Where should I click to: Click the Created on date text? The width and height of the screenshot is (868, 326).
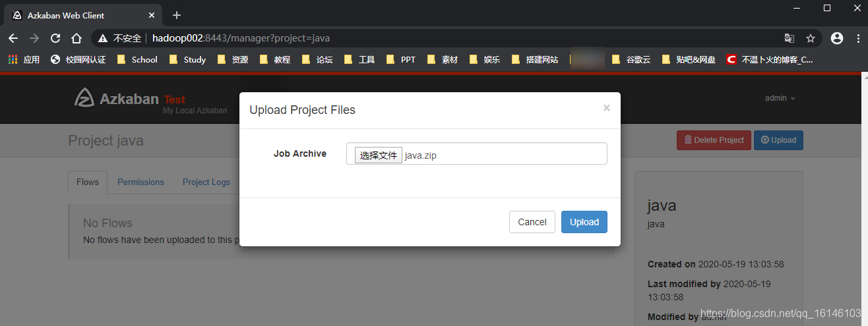[x=716, y=264]
